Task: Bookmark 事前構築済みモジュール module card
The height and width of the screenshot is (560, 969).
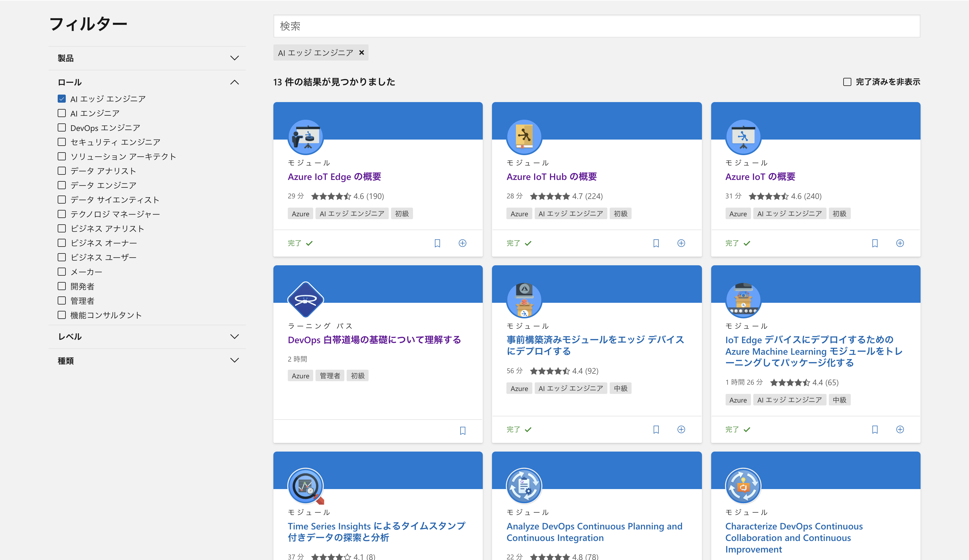Action: pyautogui.click(x=656, y=429)
